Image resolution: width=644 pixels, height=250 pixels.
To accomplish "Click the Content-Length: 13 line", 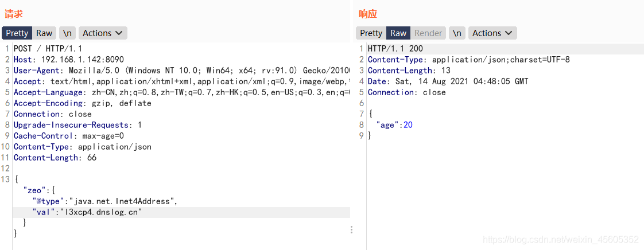I will (409, 71).
